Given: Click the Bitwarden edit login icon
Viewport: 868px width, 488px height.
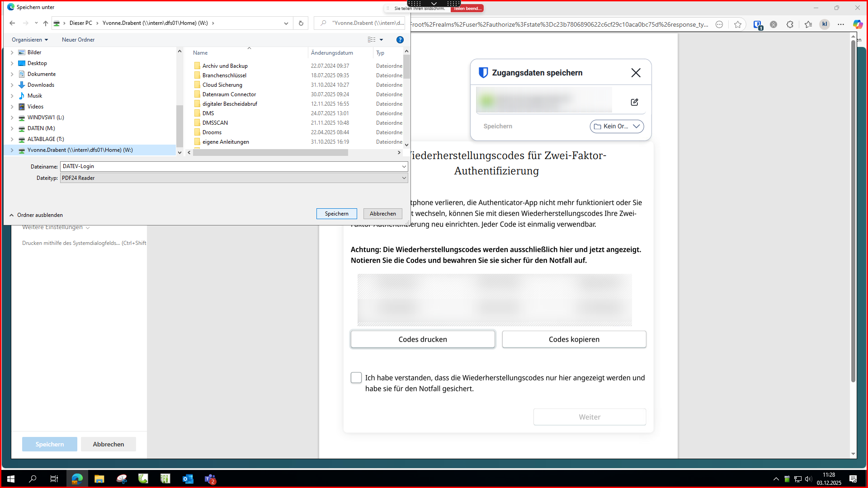Looking at the screenshot, I should click(x=634, y=102).
